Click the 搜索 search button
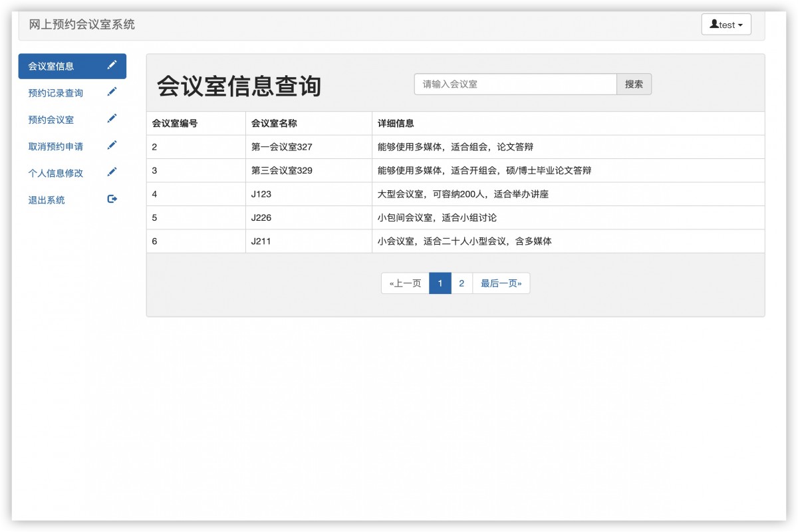The width and height of the screenshot is (798, 532). pyautogui.click(x=634, y=84)
